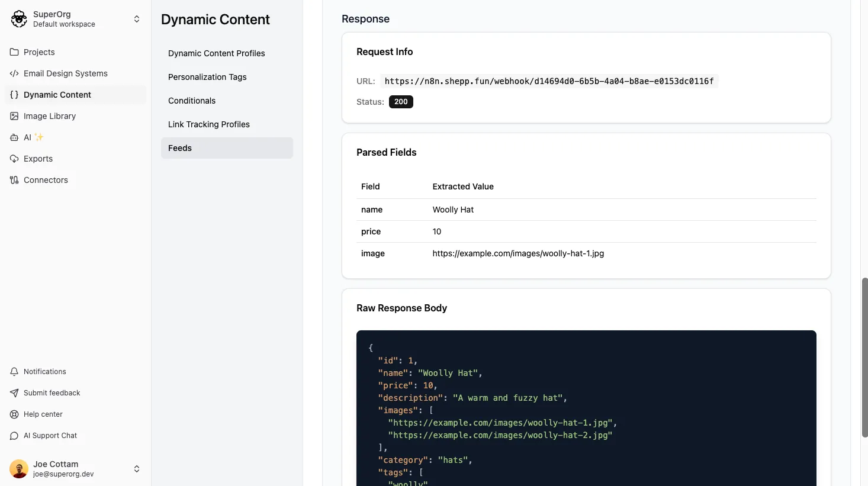Open Link Tracking Profiles
The height and width of the screenshot is (486, 868).
pyautogui.click(x=208, y=124)
